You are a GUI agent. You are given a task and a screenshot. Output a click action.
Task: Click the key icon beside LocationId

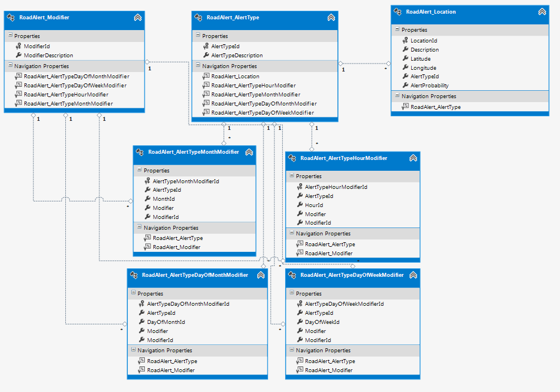coord(406,41)
